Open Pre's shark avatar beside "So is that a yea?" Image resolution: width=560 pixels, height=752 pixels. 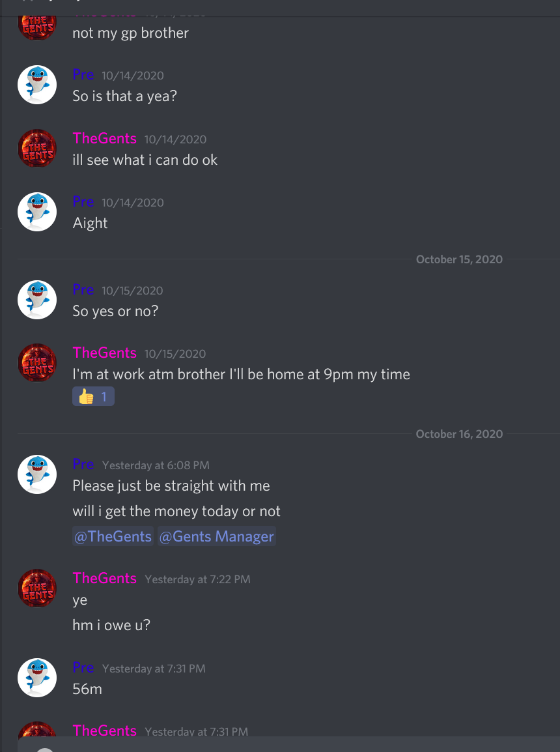click(x=37, y=85)
